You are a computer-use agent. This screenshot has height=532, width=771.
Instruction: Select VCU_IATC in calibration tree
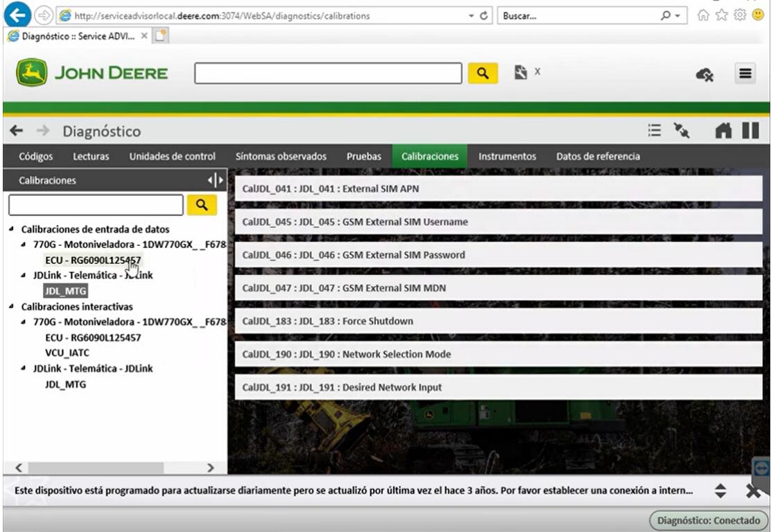(67, 353)
